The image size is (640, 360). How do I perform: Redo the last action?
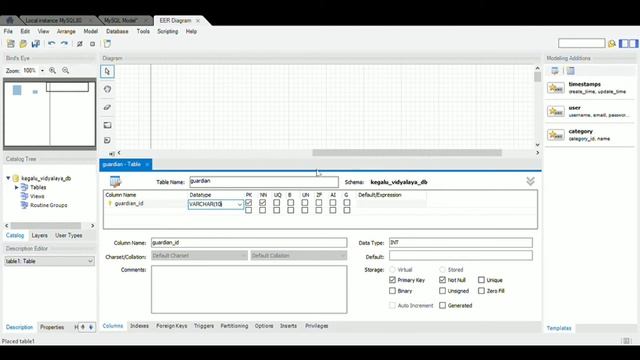coord(64,44)
